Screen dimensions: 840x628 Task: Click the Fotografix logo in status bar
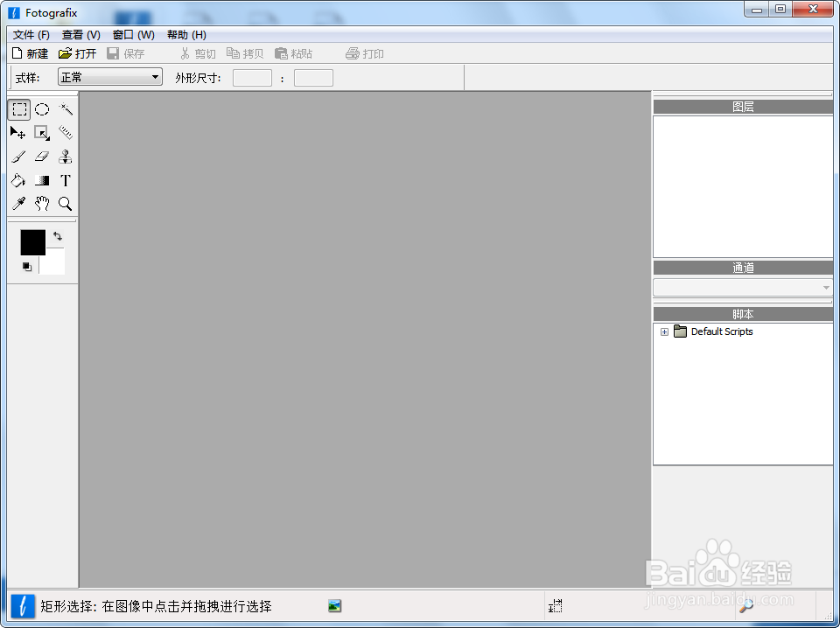click(x=23, y=606)
